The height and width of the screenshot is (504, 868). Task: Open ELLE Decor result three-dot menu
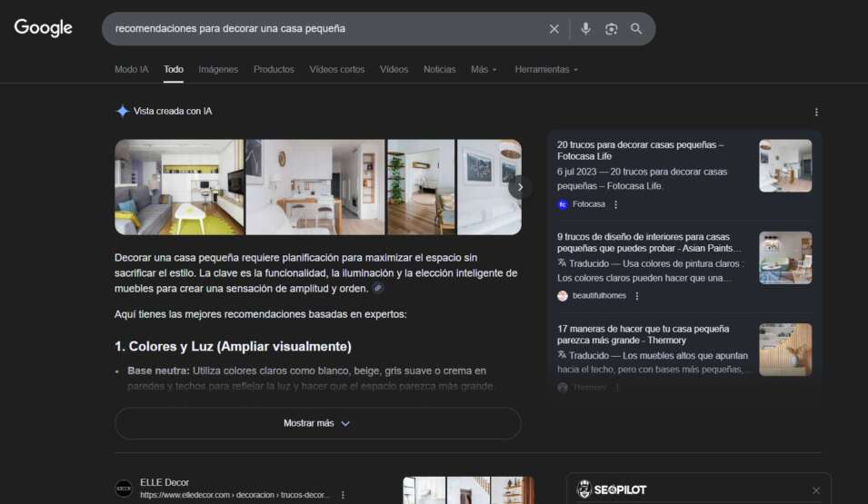coord(343,495)
